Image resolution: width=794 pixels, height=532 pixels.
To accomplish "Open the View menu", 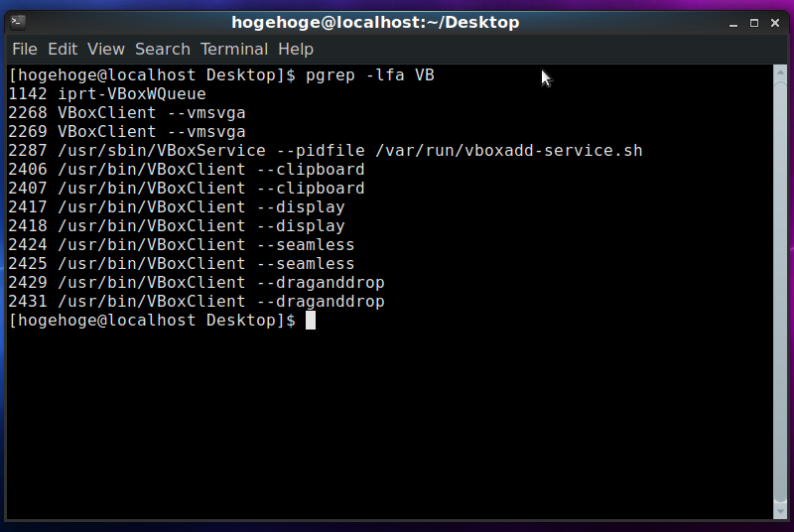I will point(106,49).
